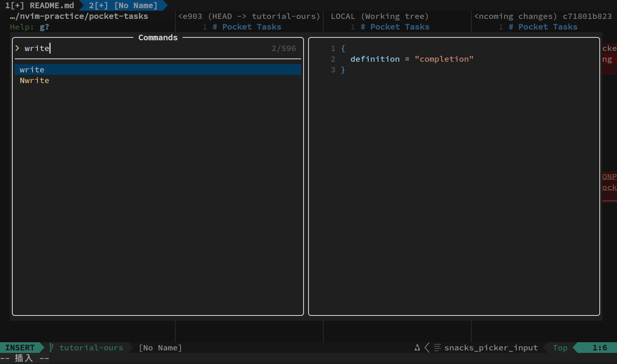Click '# Pocket Tasks' heading in incoming pane
Image resolution: width=617 pixels, height=364 pixels.
point(543,27)
